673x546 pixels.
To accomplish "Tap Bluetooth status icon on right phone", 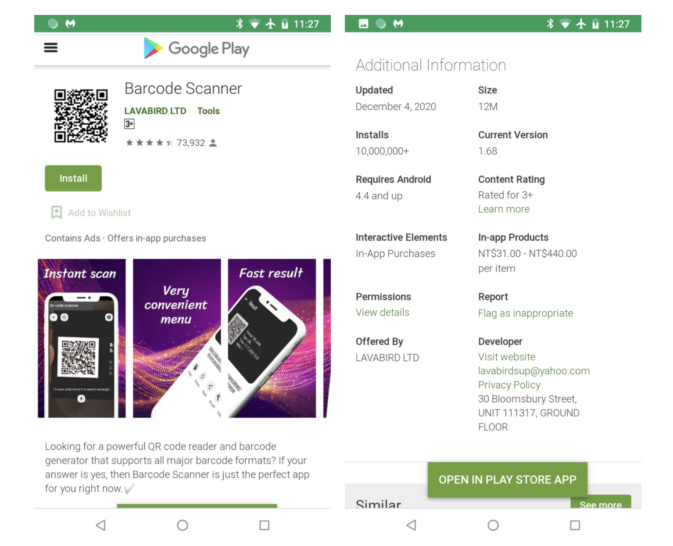I will pos(550,24).
